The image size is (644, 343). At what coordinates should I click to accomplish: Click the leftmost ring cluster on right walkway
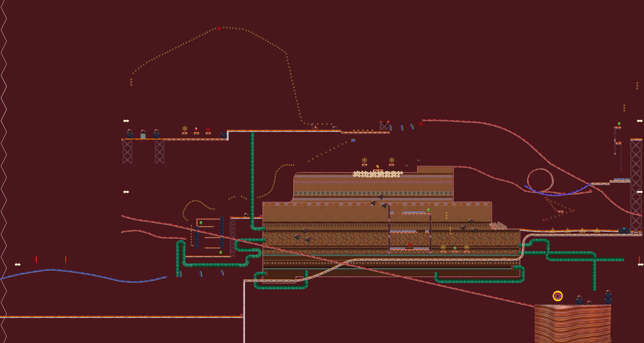click(553, 231)
